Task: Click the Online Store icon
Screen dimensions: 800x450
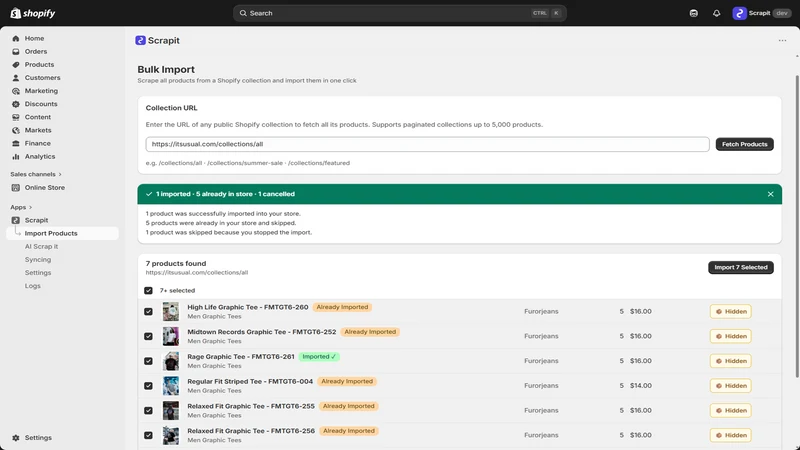Action: pos(16,188)
